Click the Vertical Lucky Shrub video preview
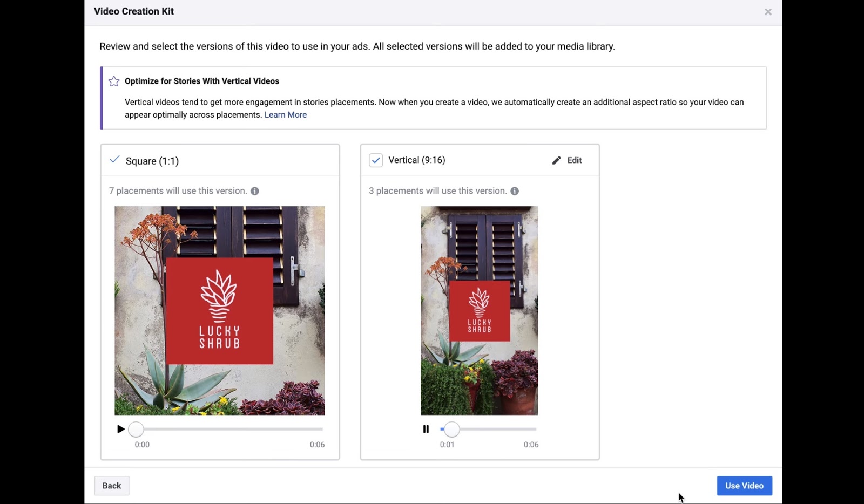864x504 pixels. click(x=479, y=310)
